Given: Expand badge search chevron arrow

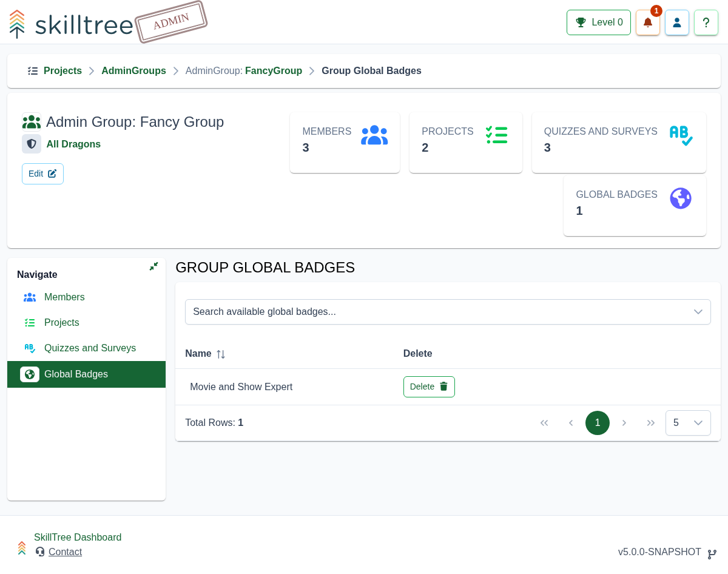Looking at the screenshot, I should pyautogui.click(x=698, y=312).
